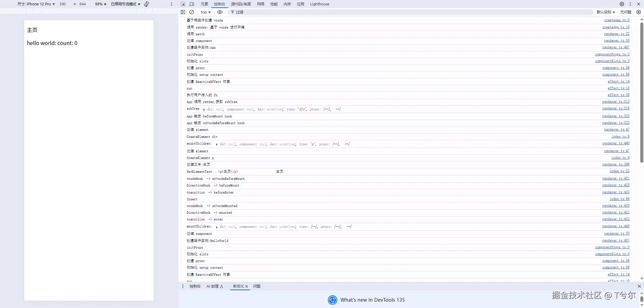
Task: Click the live expression eye icon
Action: pyautogui.click(x=220, y=12)
